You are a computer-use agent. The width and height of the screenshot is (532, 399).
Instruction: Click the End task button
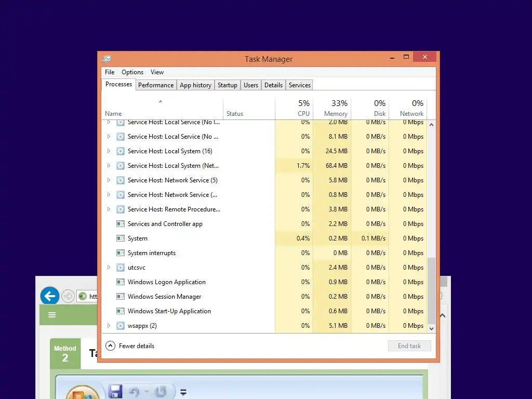point(409,345)
